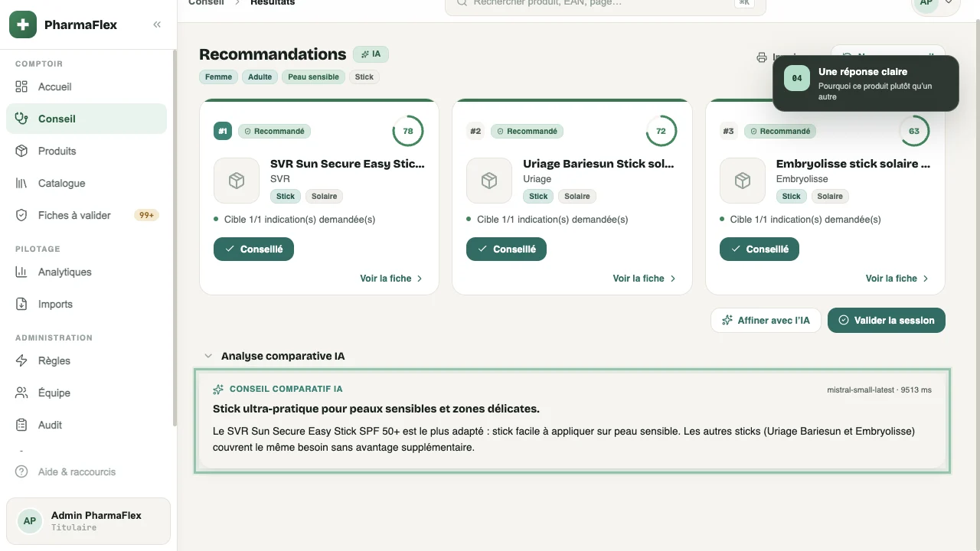This screenshot has height=551, width=980.
Task: Click product title 'SVR Sun Secure Easy Stic...'
Action: pyautogui.click(x=348, y=164)
